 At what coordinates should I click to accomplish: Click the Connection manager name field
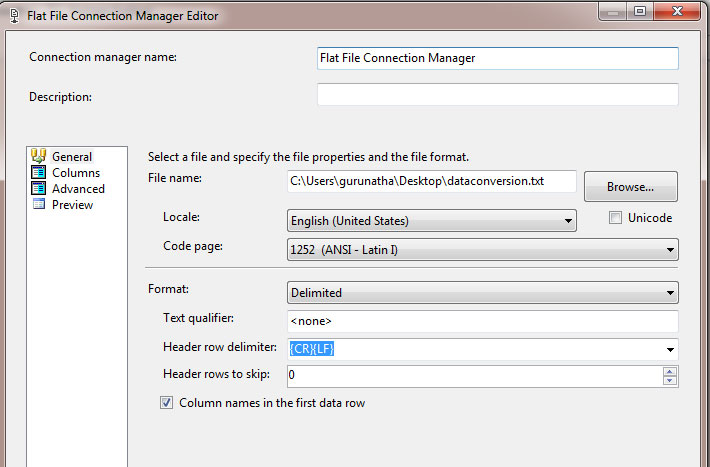coord(498,58)
